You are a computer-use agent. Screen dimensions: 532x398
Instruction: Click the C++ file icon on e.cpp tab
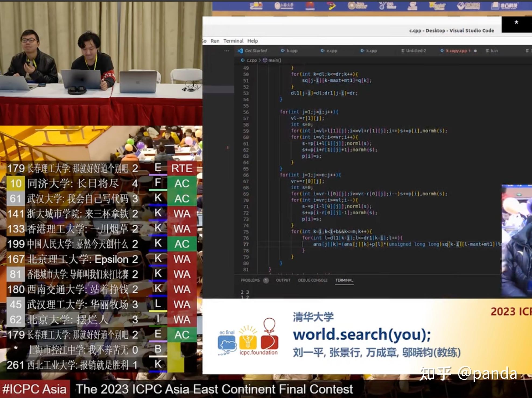click(x=322, y=51)
